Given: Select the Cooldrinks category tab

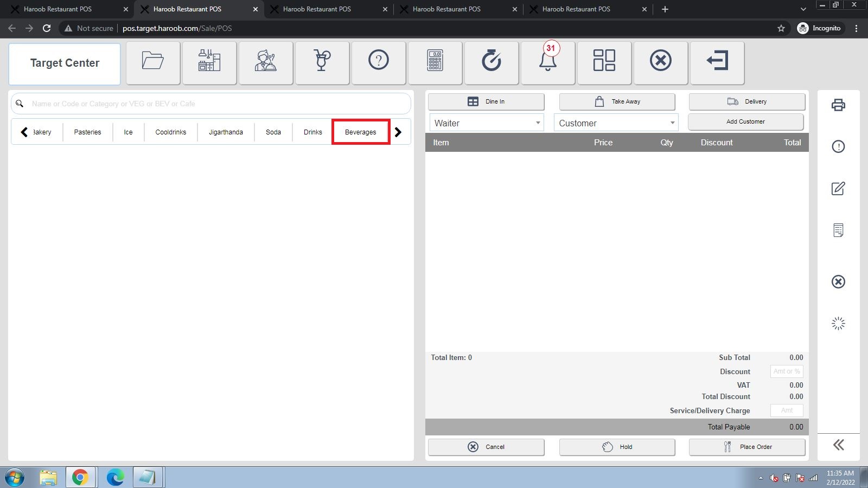Looking at the screenshot, I should 171,132.
